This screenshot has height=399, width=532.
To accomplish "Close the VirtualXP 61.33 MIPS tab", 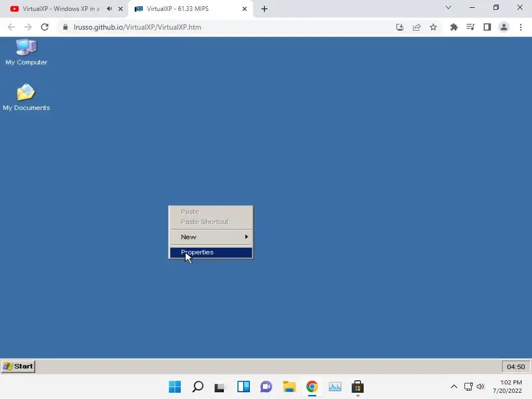I will coord(245,9).
